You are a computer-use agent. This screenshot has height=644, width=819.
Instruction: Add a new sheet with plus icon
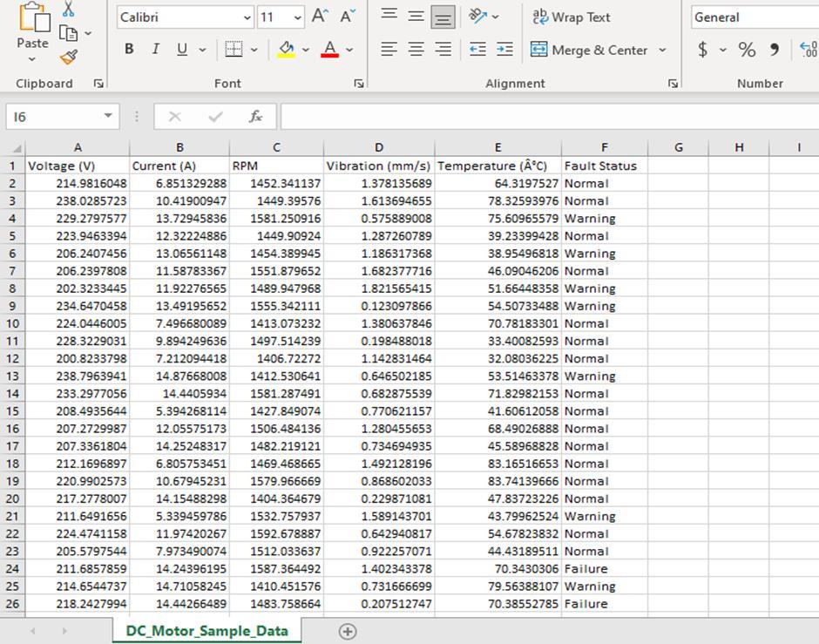click(348, 632)
